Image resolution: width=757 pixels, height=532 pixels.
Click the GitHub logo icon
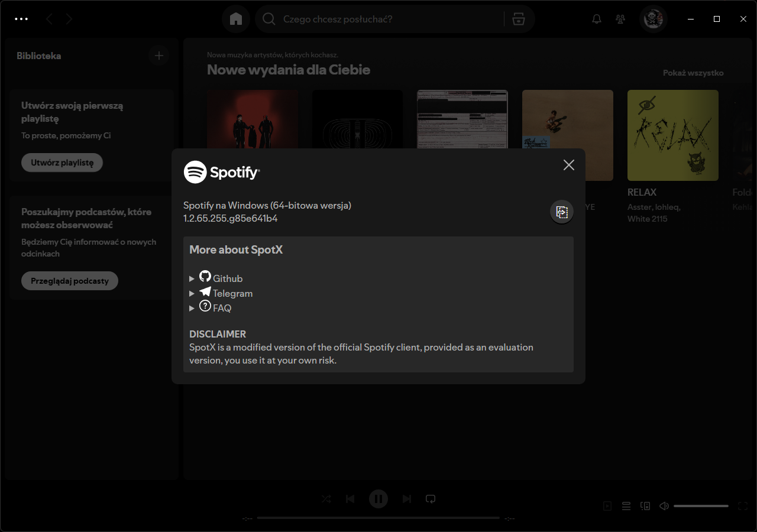[205, 276]
